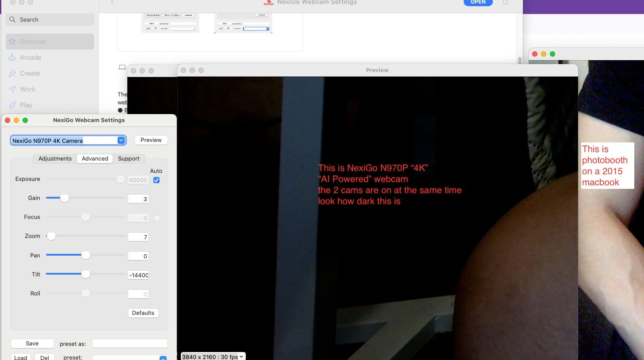Click the 'preset as' name field
Viewport: 644px width, 360px height.
130,344
